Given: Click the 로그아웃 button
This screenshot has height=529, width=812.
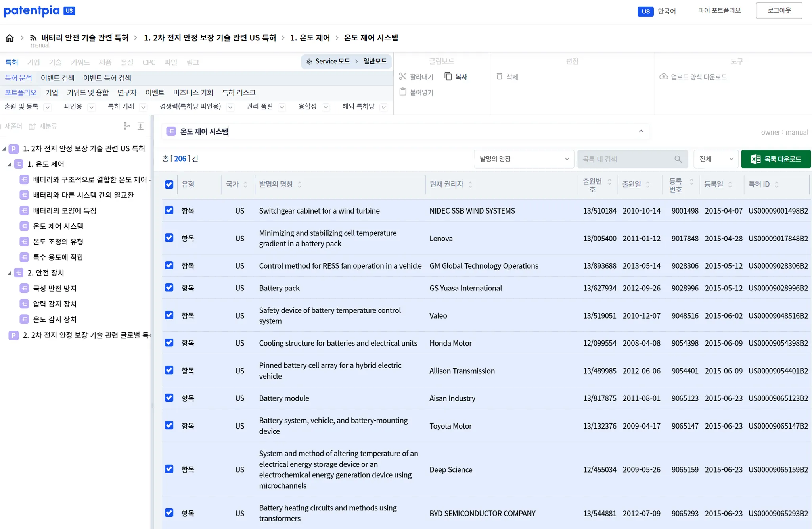Looking at the screenshot, I should click(x=779, y=11).
